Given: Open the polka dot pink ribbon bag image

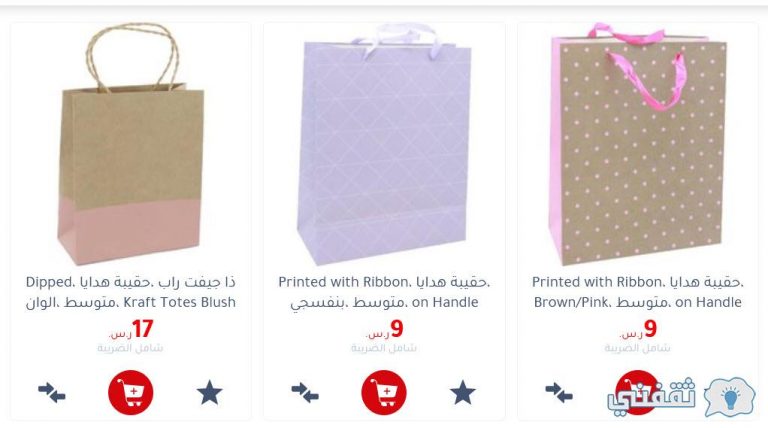Looking at the screenshot, I should coord(638,144).
